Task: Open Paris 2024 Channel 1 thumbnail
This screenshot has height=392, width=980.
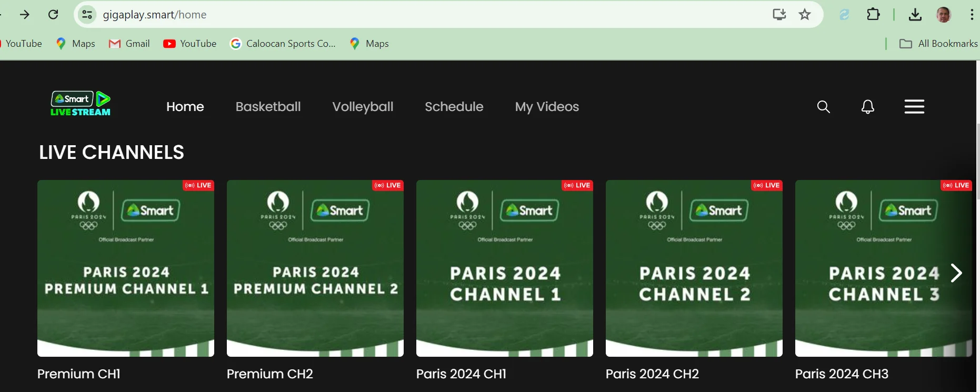Action: pyautogui.click(x=505, y=268)
